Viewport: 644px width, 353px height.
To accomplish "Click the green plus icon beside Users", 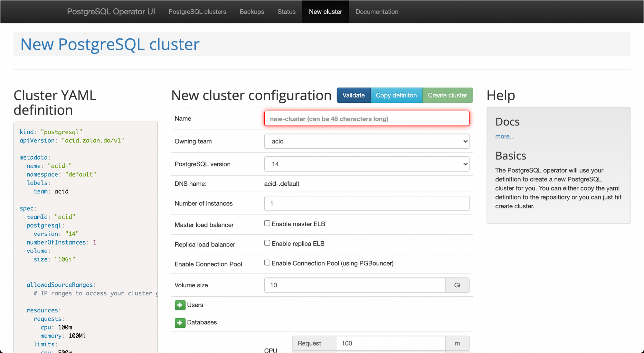I will pyautogui.click(x=180, y=305).
